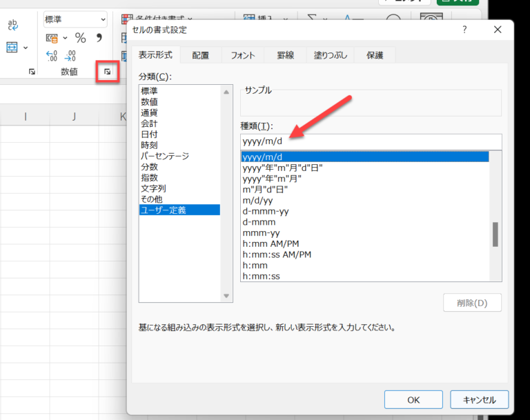Select h:mm:ss format in list

coord(365,276)
